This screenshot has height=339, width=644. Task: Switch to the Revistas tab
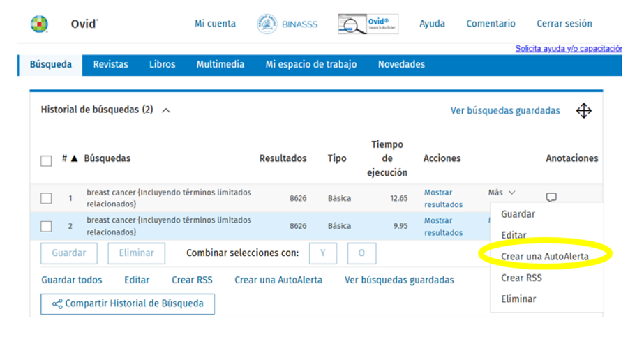tap(111, 64)
